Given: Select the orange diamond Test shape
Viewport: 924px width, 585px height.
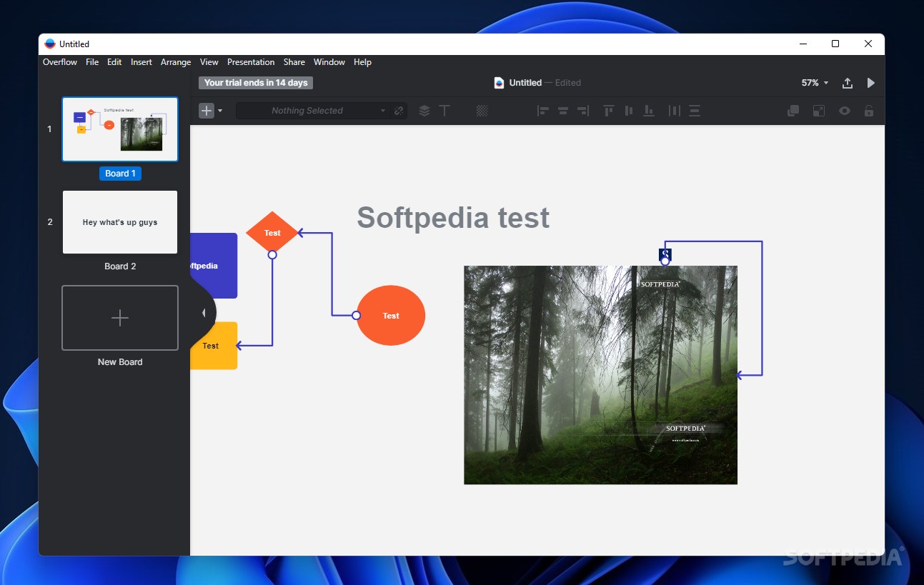Looking at the screenshot, I should click(272, 233).
